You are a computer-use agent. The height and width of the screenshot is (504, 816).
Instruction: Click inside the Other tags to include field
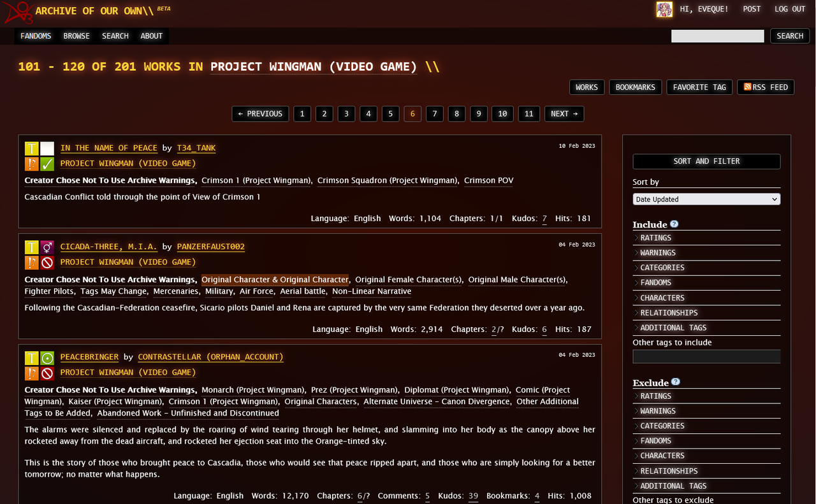click(x=706, y=356)
